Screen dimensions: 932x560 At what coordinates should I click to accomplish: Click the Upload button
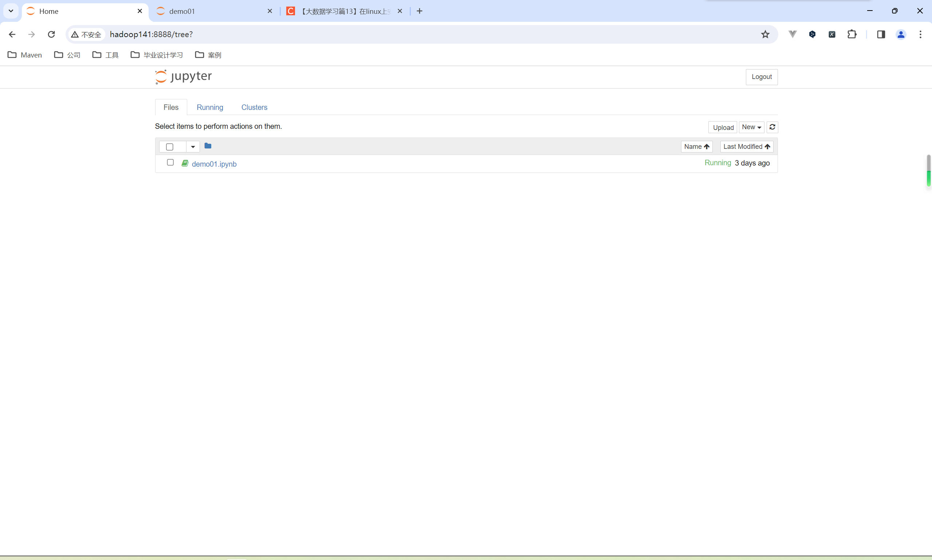723,128
